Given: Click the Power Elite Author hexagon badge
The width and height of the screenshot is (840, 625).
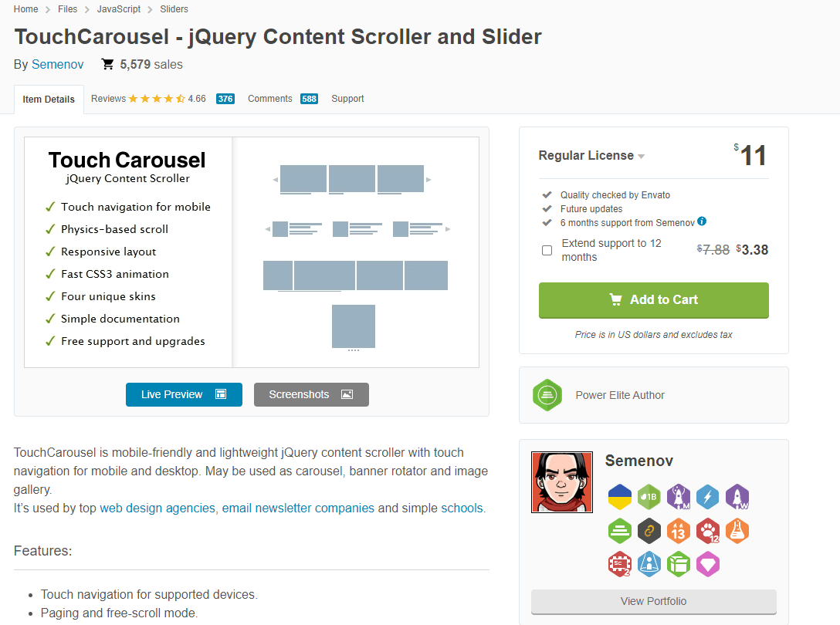Looking at the screenshot, I should coord(547,395).
